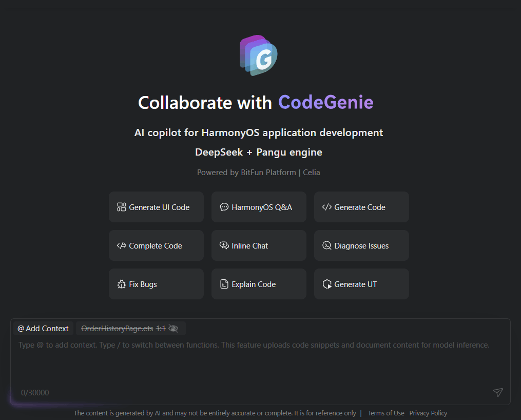Image resolution: width=521 pixels, height=420 pixels.
Task: Click the DeepSeek + Pangu engine text
Action: click(x=259, y=152)
